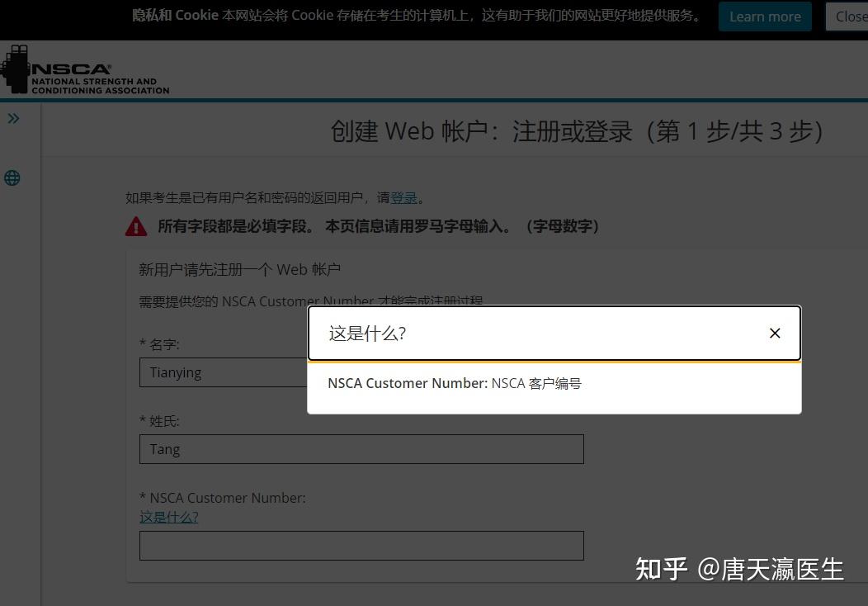Open the globe language selector icon
The image size is (868, 606).
coord(12,178)
